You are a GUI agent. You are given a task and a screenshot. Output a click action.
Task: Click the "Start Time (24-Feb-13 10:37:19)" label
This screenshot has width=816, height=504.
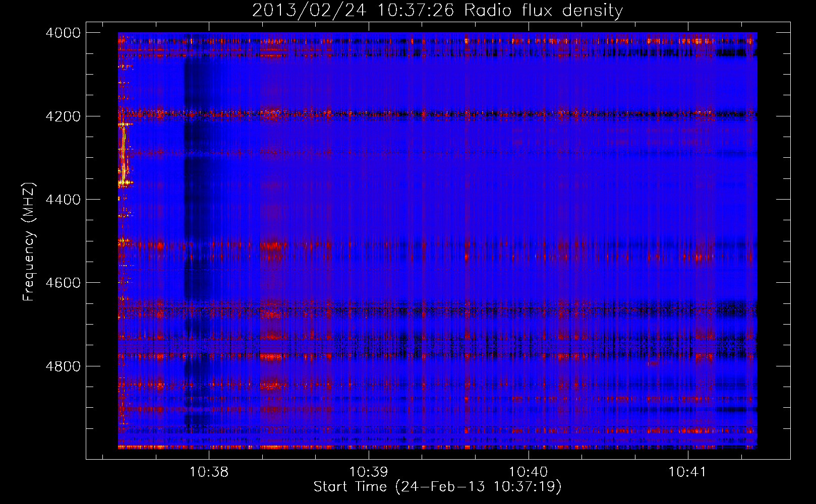tap(437, 487)
